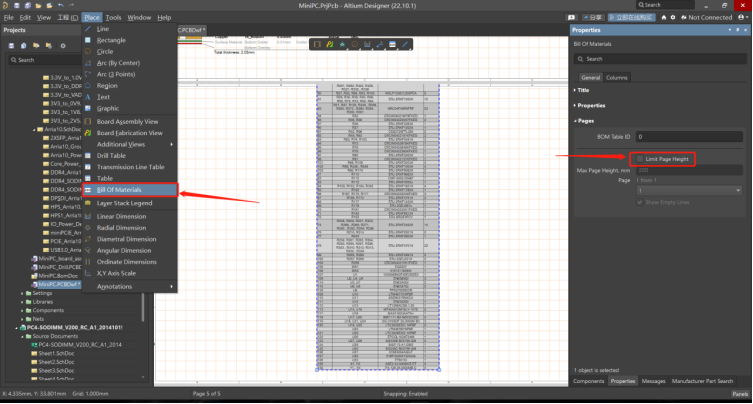The image size is (753, 404).
Task: Expand the Title section in Properties
Action: [582, 90]
